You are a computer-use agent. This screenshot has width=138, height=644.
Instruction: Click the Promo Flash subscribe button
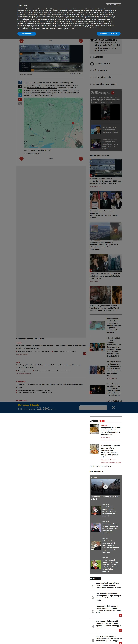click(93, 408)
